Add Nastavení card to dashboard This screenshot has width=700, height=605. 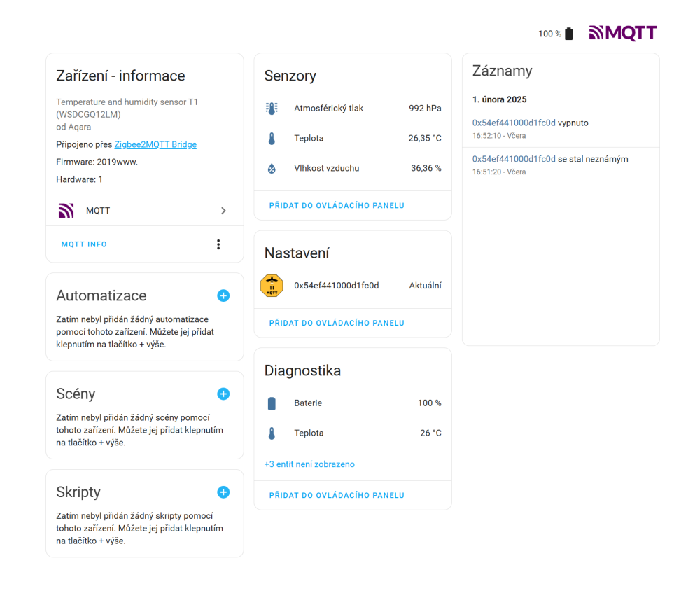pos(337,323)
